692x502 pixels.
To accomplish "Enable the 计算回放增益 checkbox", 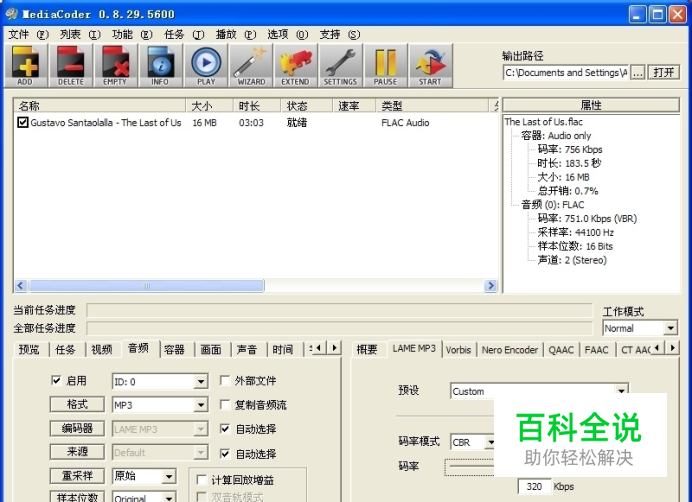I will pos(201,479).
